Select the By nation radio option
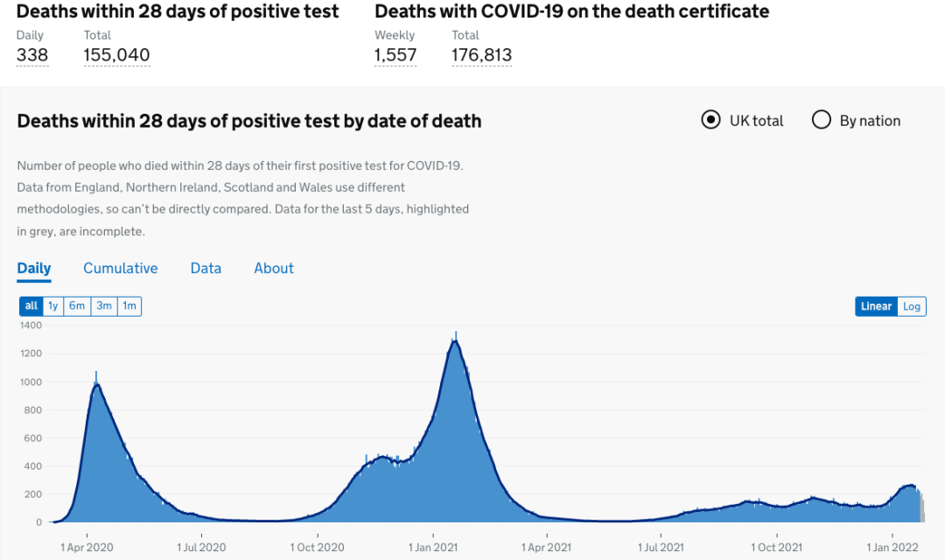945x560 pixels. click(821, 120)
